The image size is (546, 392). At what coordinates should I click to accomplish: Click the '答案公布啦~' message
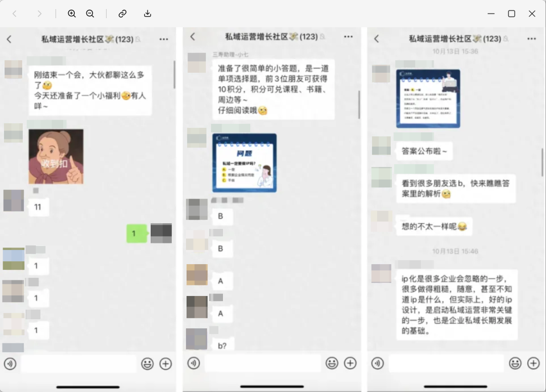coord(424,151)
